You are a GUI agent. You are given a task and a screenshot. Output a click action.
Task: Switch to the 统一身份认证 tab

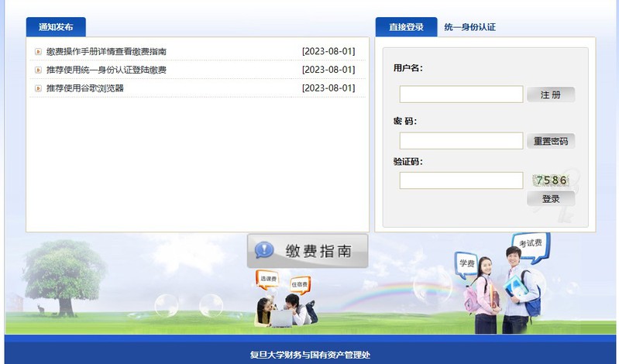(x=469, y=27)
